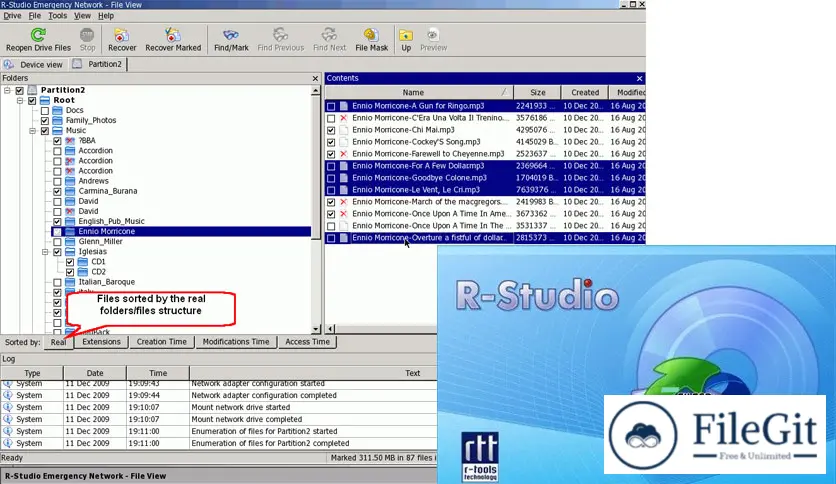Uncheck the Cockey'S Song.mp3 checkbox
Viewport: 836px width, 484px height.
(331, 142)
